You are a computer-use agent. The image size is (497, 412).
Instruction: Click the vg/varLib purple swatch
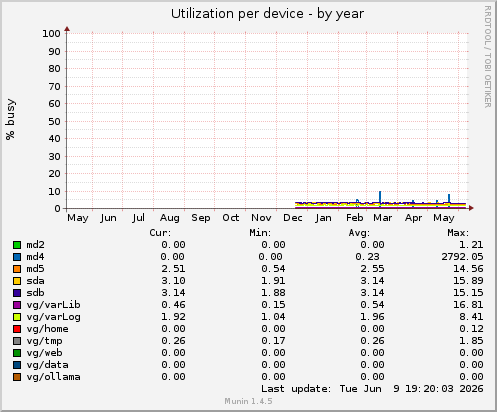click(x=17, y=305)
